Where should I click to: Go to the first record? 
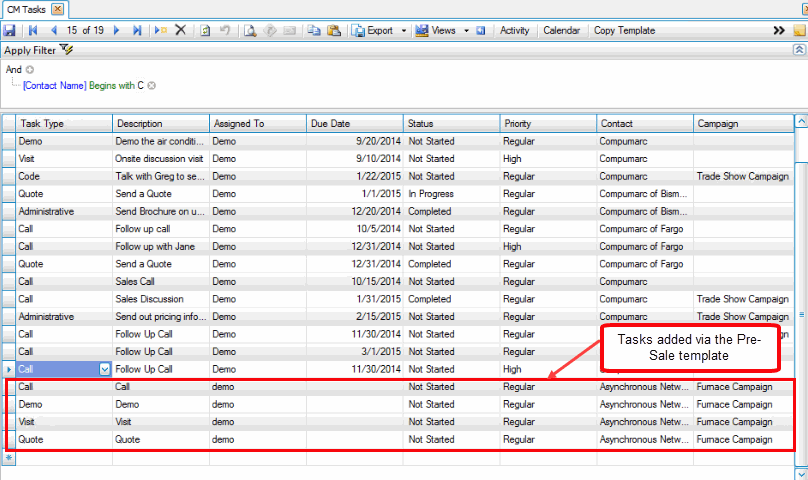coord(32,30)
